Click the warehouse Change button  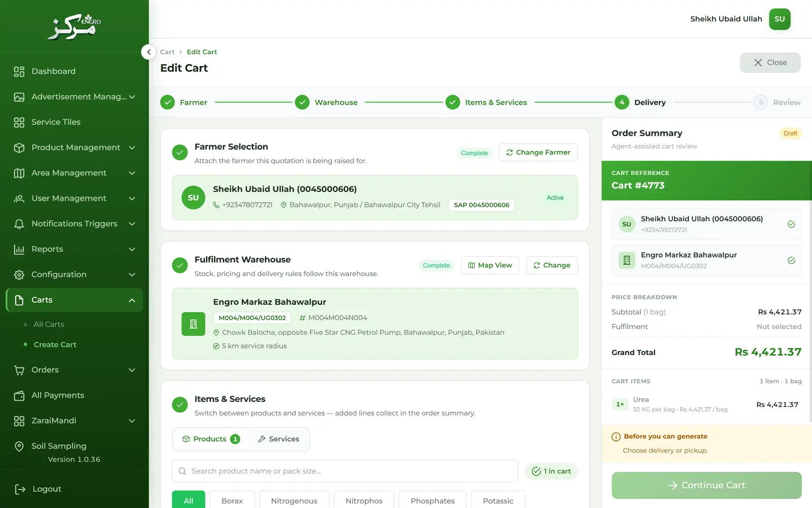552,265
